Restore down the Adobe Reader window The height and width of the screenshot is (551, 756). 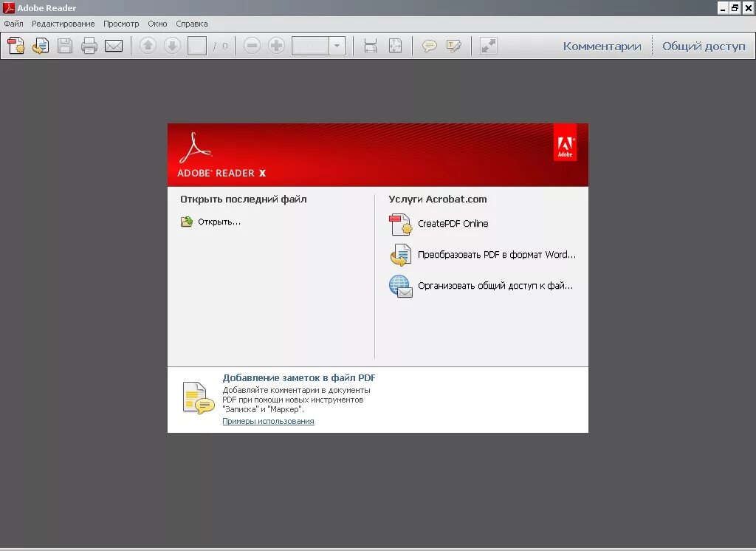point(735,7)
